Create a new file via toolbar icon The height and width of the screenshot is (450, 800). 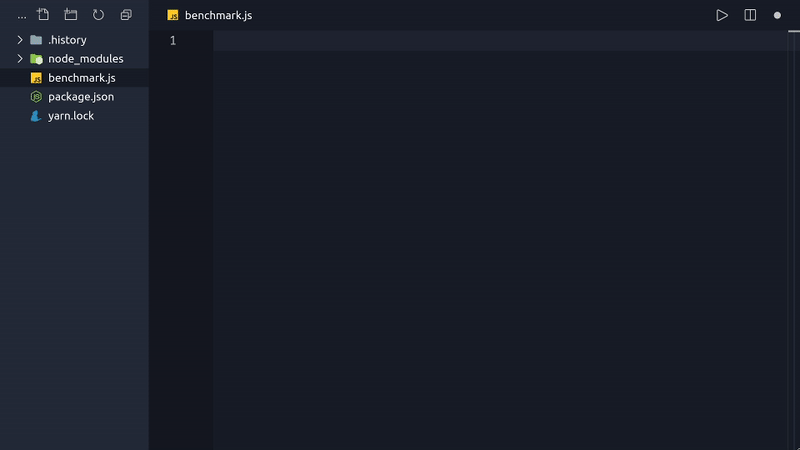pos(43,15)
